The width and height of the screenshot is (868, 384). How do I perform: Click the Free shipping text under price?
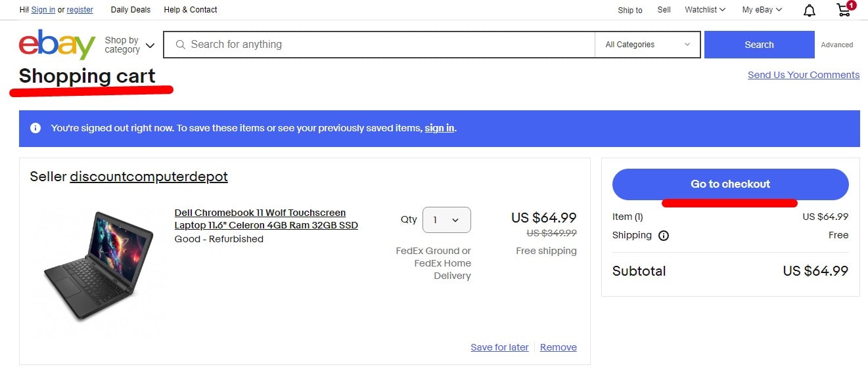[x=546, y=251]
